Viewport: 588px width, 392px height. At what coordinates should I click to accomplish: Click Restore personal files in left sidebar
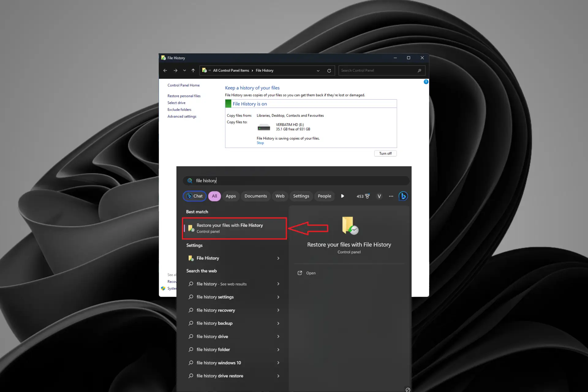(183, 96)
